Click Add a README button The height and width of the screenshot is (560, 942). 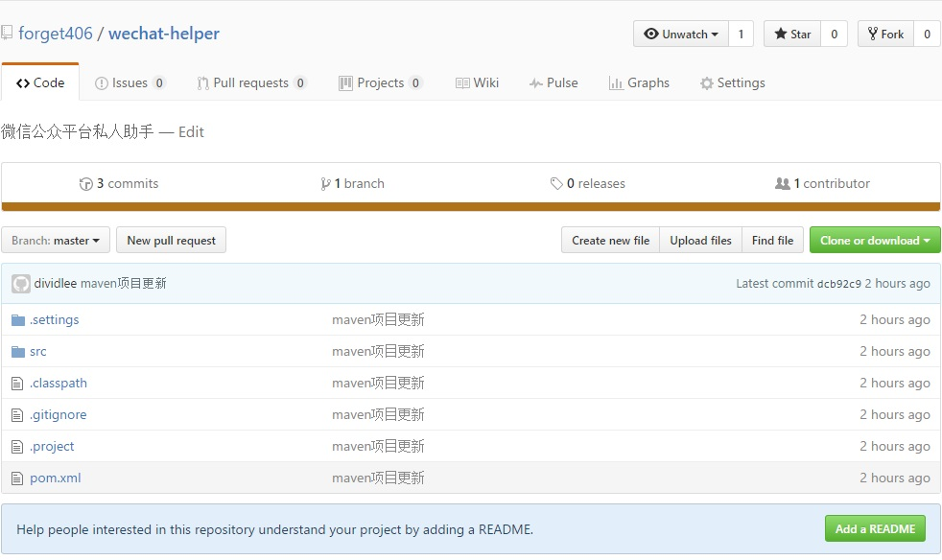pos(875,528)
